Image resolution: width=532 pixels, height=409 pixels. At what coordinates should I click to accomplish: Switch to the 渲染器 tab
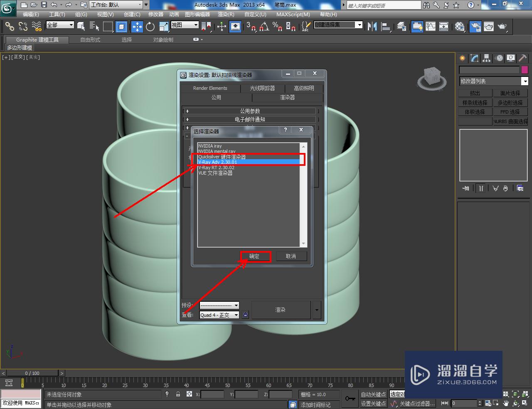pyautogui.click(x=287, y=97)
